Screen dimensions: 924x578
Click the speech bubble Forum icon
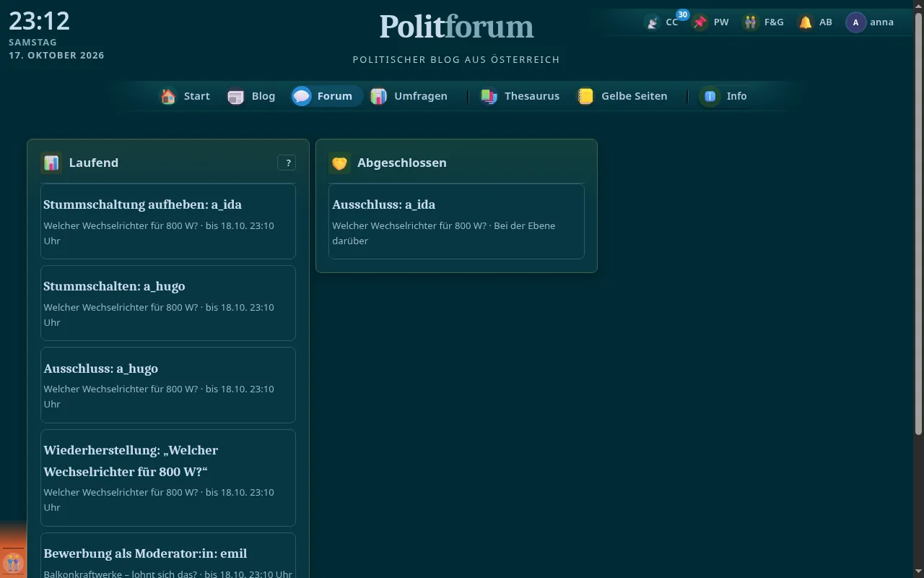302,96
